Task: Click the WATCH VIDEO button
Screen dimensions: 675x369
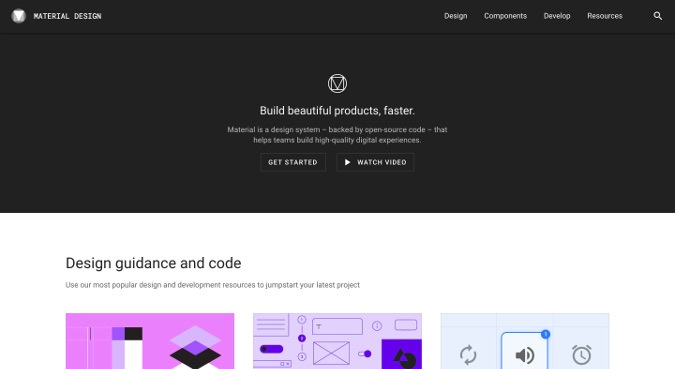Action: [375, 162]
